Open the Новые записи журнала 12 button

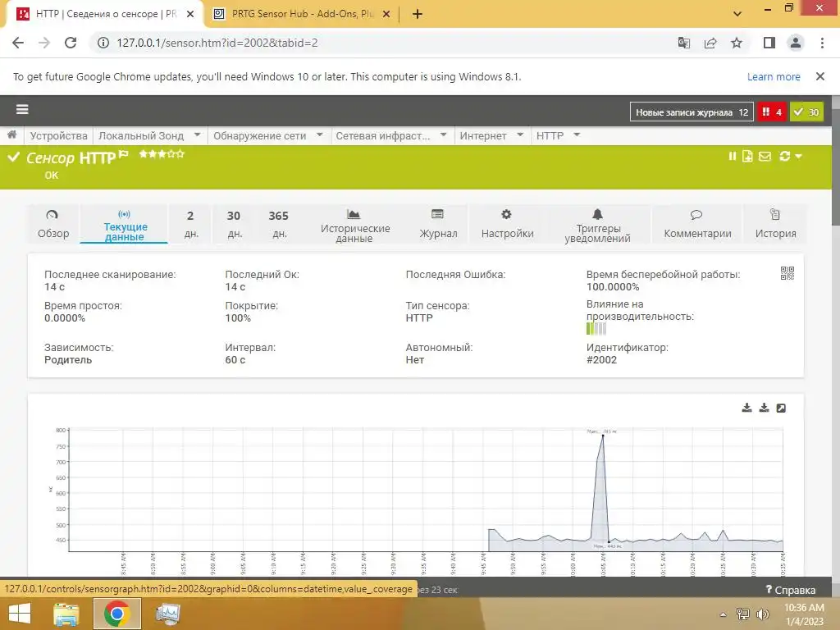(x=692, y=112)
